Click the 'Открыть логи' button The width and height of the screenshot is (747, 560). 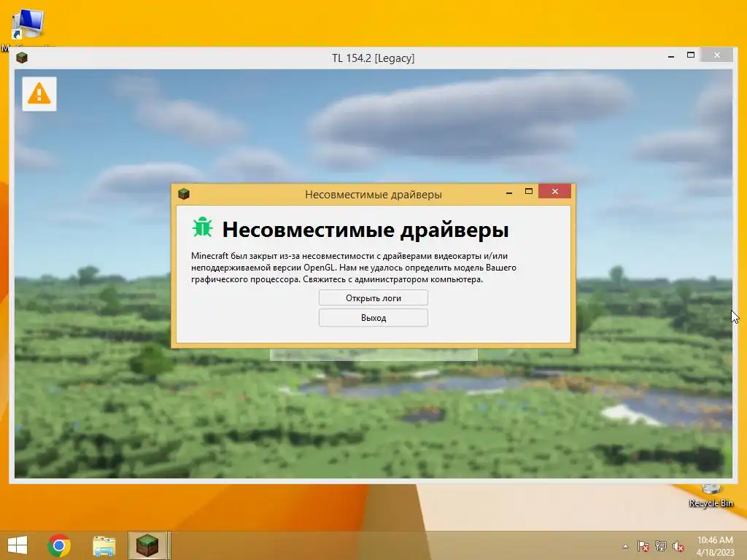pos(373,297)
